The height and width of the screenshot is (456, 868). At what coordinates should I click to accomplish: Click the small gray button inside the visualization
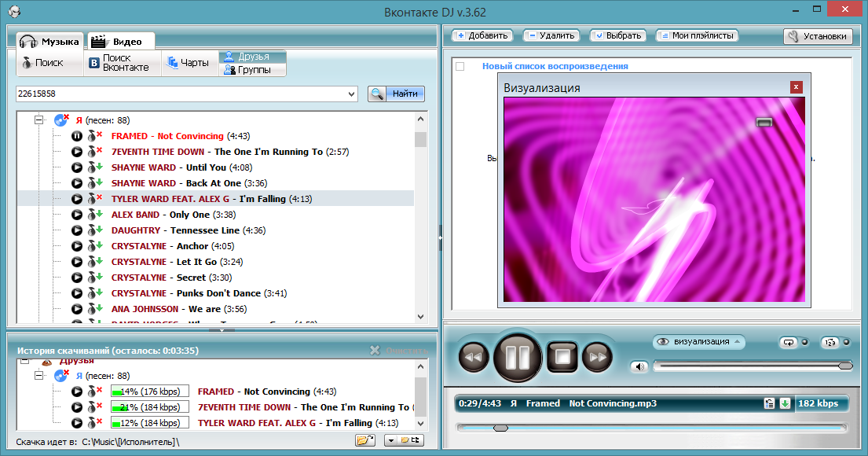(x=764, y=123)
